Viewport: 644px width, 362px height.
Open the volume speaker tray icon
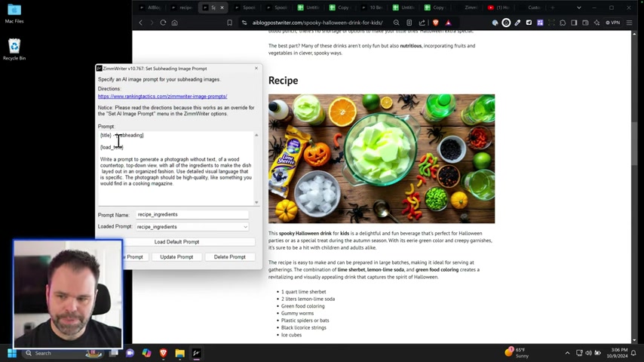pos(588,353)
